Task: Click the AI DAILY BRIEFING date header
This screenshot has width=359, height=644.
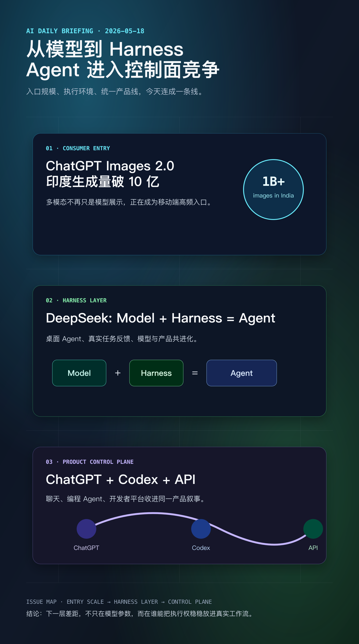Action: pyautogui.click(x=85, y=31)
